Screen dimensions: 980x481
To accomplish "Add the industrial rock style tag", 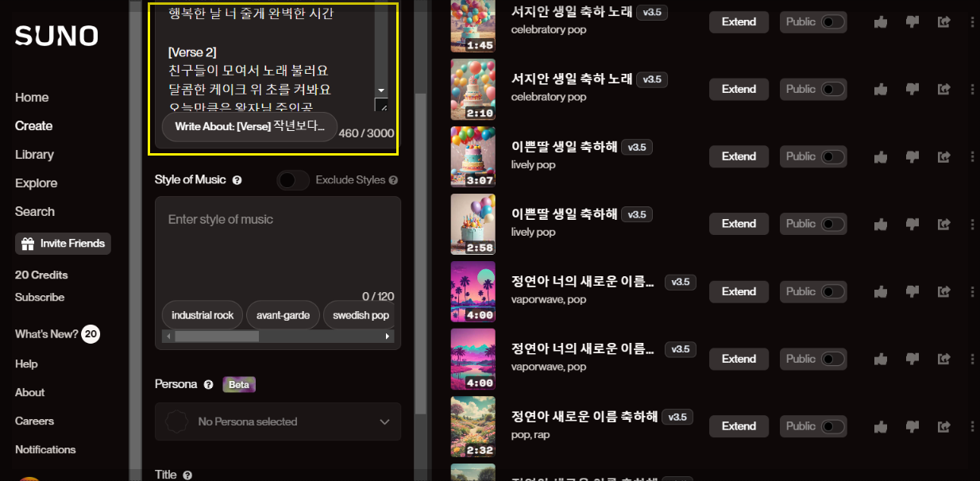I will click(202, 314).
